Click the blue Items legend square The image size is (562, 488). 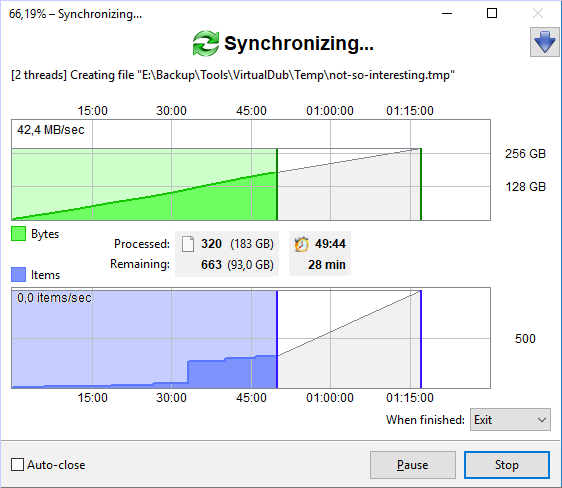click(19, 274)
